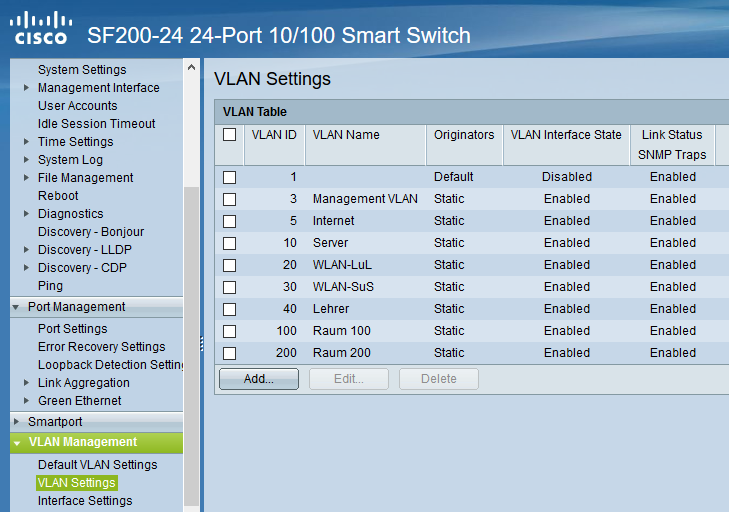Open Loopback Detection Settings page
This screenshot has width=729, height=512.
point(111,365)
